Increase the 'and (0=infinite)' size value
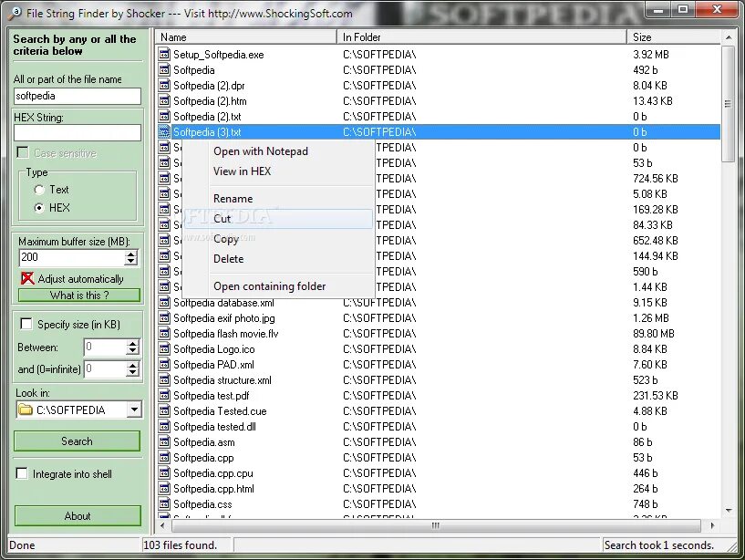Screen dimensions: 745x560 (x=133, y=365)
